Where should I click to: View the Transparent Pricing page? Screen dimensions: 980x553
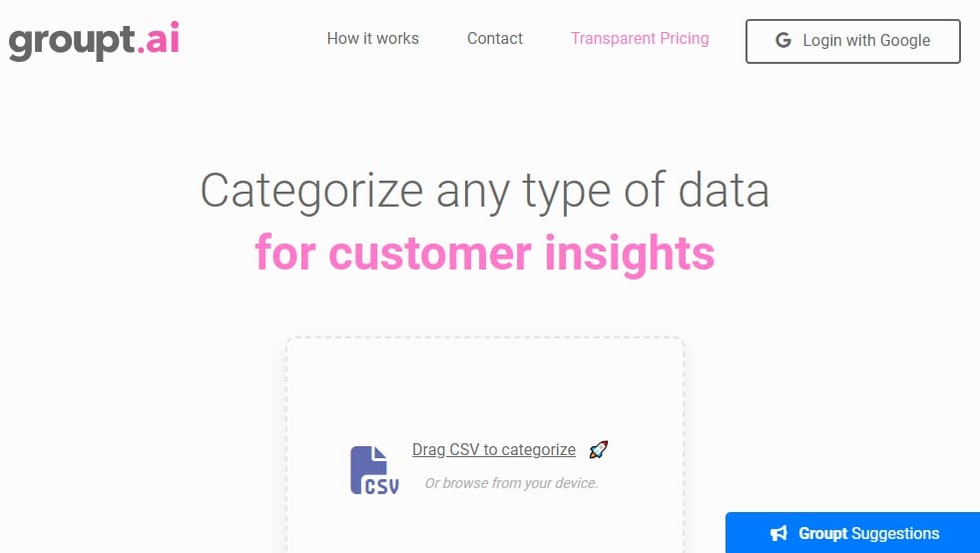640,39
